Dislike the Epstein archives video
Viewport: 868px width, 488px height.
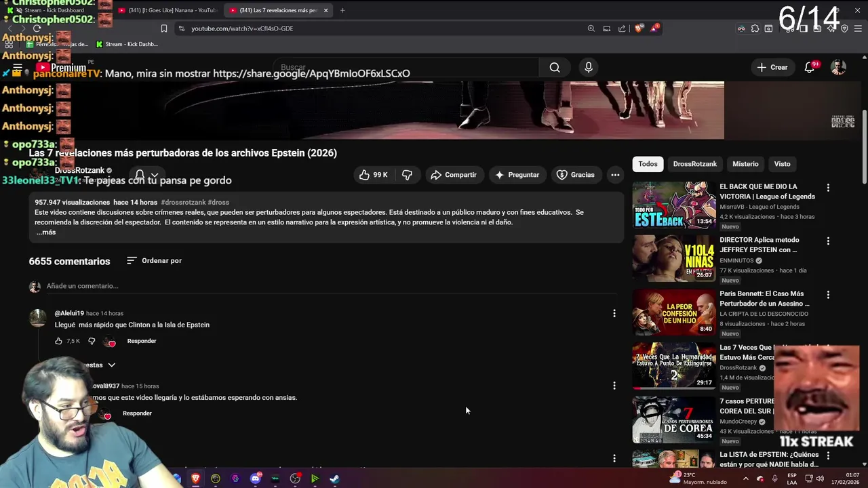point(407,175)
